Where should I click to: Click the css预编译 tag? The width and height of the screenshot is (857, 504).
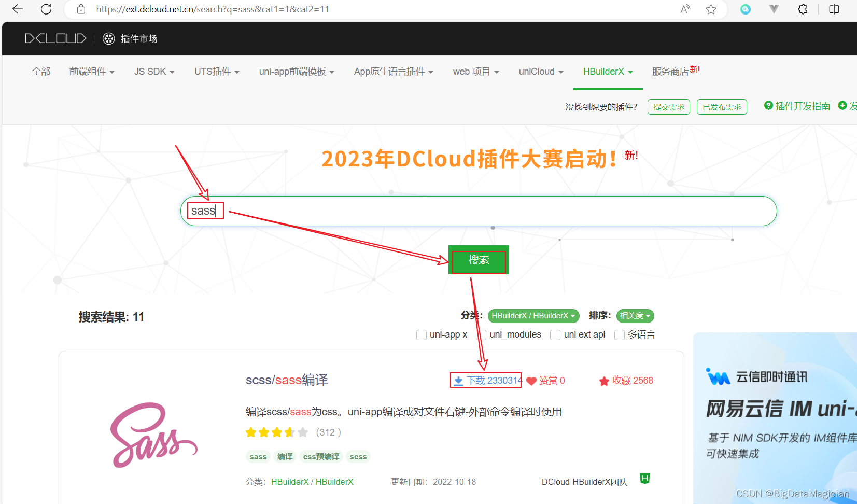coord(321,457)
